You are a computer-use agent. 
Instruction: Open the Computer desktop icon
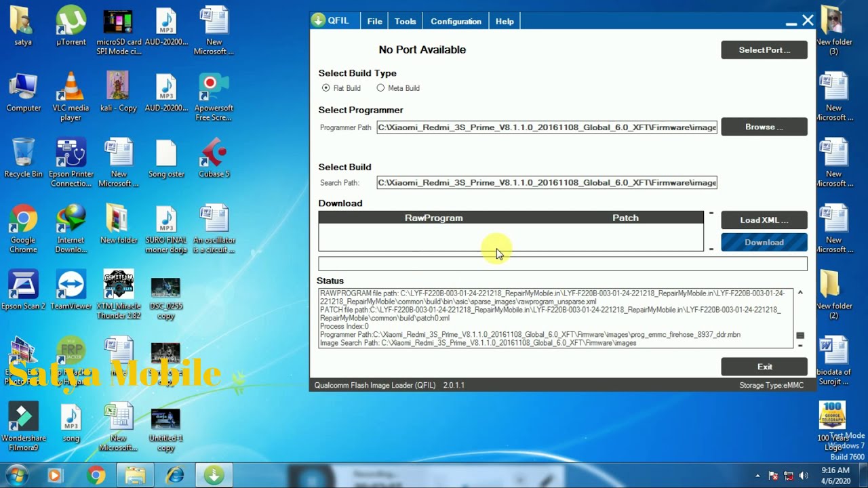23,92
